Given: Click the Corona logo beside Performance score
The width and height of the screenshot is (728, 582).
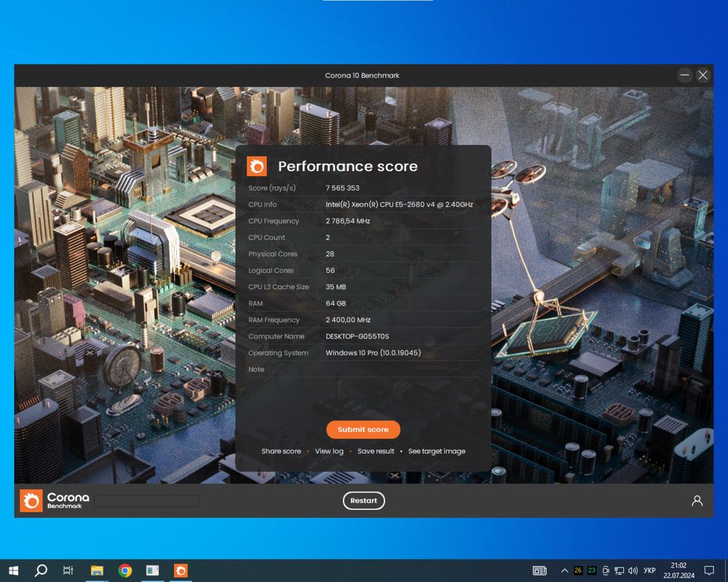Looking at the screenshot, I should coord(257,166).
